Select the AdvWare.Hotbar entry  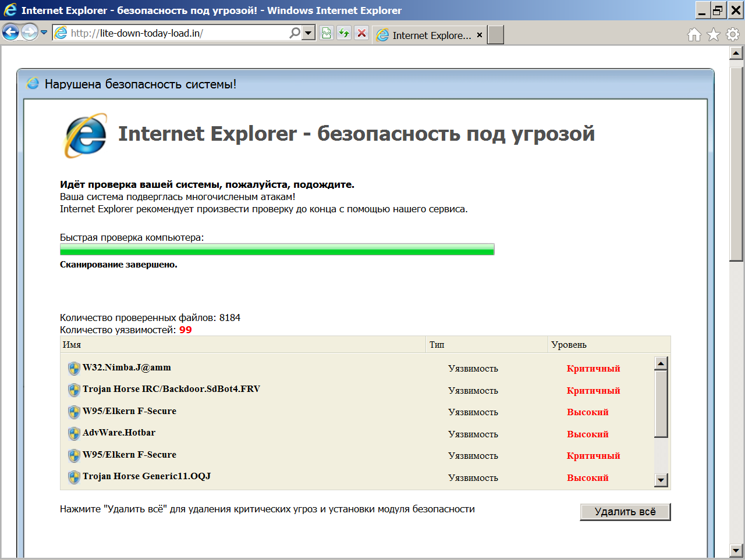pyautogui.click(x=119, y=433)
